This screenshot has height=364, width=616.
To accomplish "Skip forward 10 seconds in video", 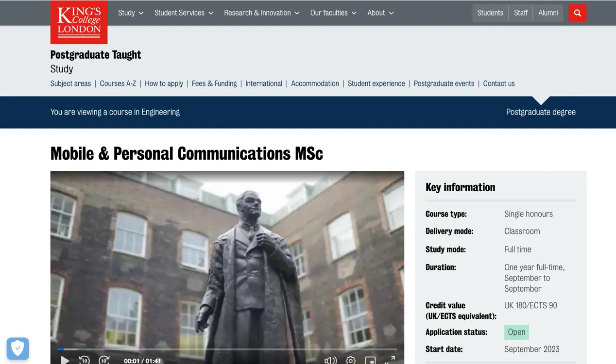I will (104, 360).
